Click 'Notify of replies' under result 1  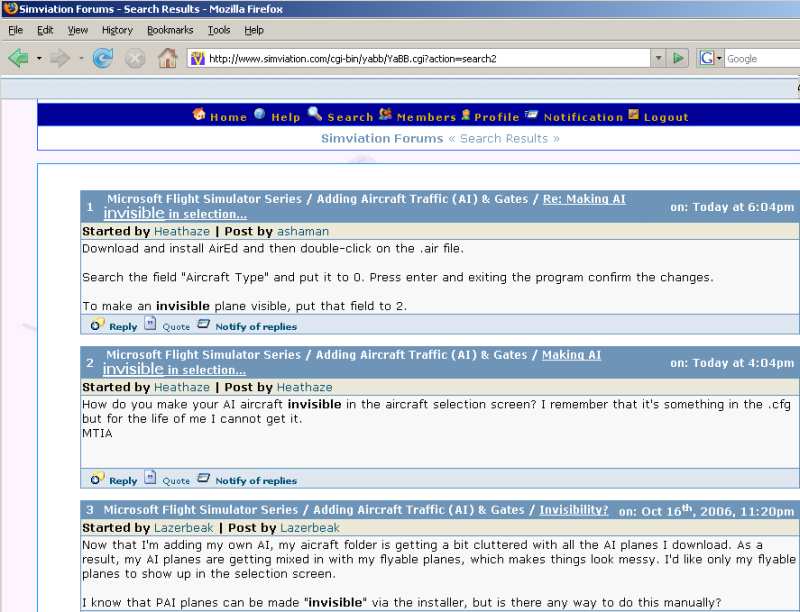tap(256, 327)
